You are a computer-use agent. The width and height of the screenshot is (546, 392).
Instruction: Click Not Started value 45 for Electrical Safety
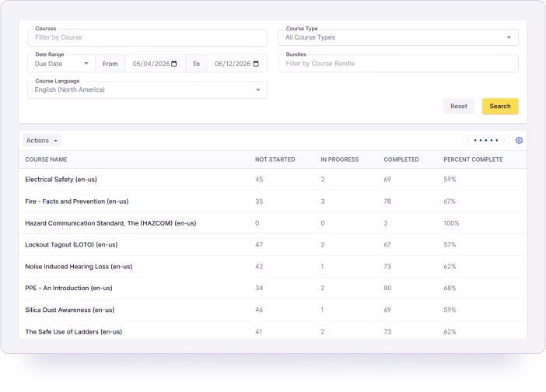(259, 180)
